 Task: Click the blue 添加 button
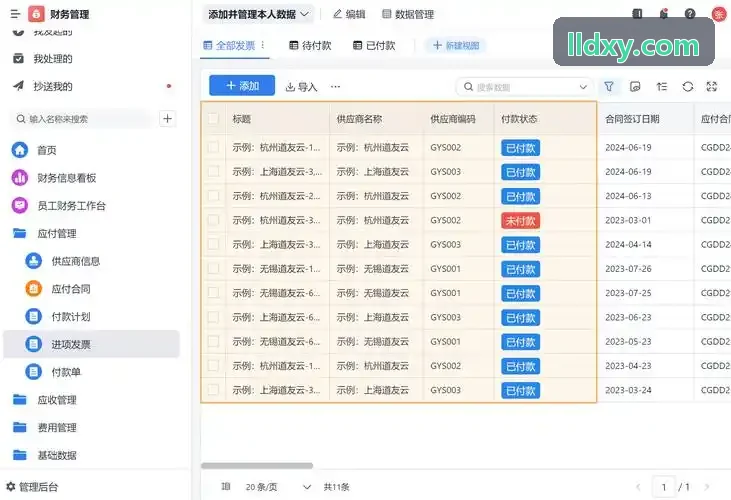[242, 86]
